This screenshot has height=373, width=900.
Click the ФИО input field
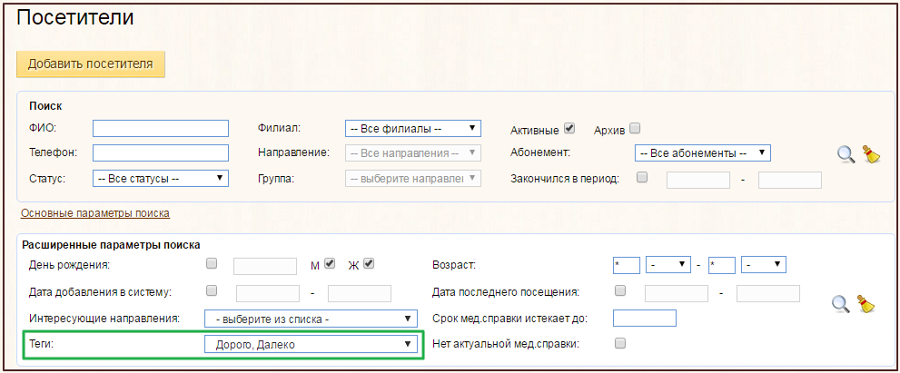(x=161, y=129)
